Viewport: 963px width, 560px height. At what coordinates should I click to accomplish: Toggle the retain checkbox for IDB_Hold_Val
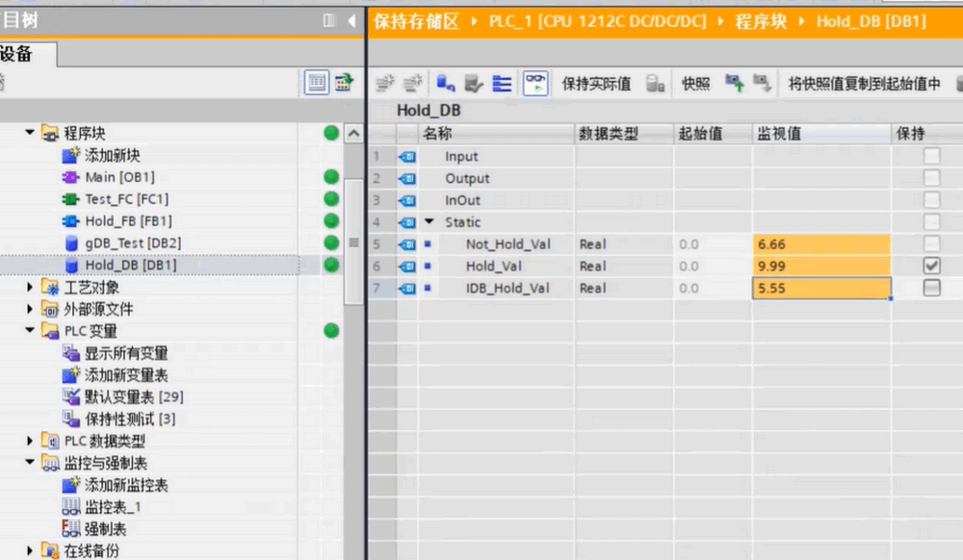pyautogui.click(x=931, y=288)
